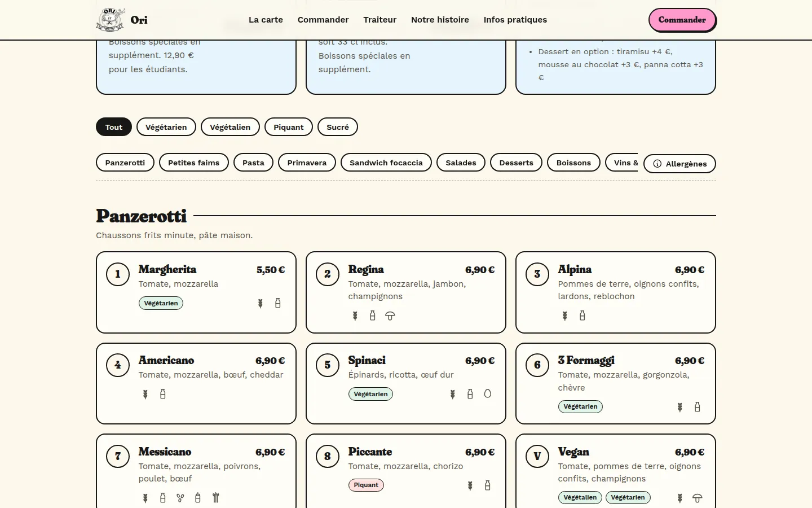Go to Notre histoire page
Image resolution: width=812 pixels, height=508 pixels.
(x=440, y=20)
